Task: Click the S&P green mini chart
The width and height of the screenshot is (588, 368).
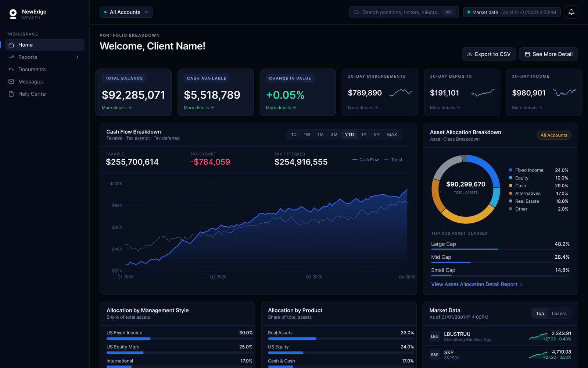Action: click(538, 355)
